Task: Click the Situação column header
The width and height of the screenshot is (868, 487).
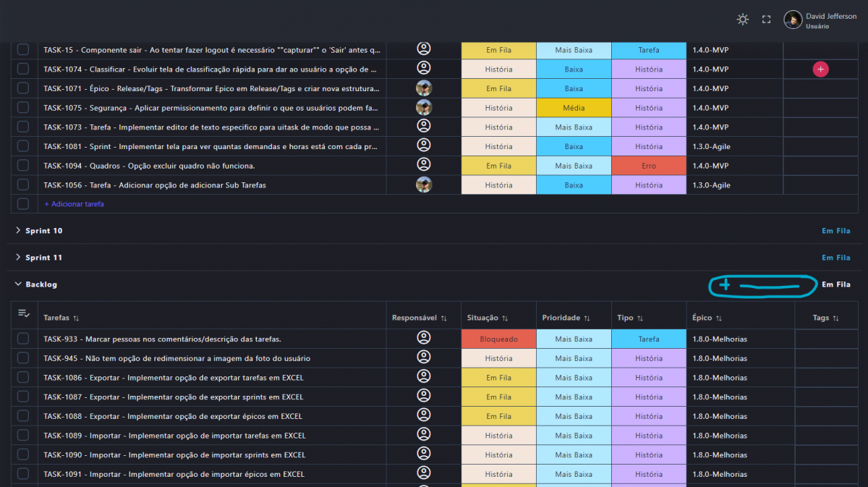Action: pyautogui.click(x=482, y=318)
